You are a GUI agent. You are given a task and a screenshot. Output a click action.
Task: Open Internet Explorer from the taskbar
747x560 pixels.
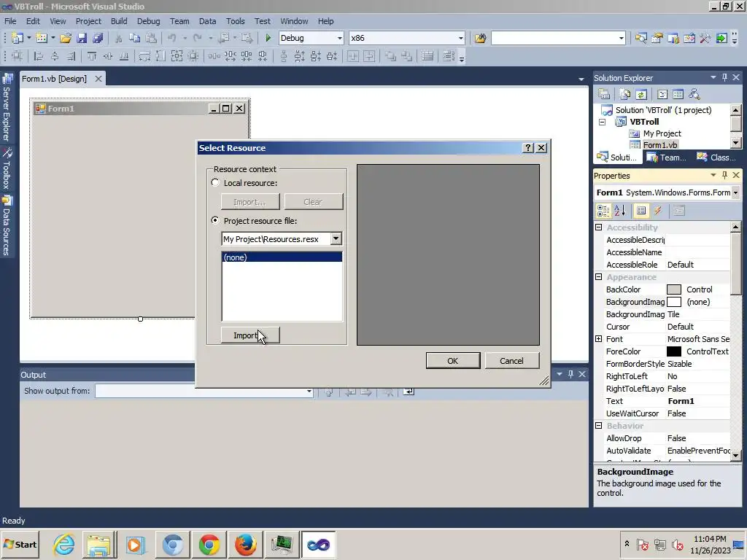tap(64, 544)
